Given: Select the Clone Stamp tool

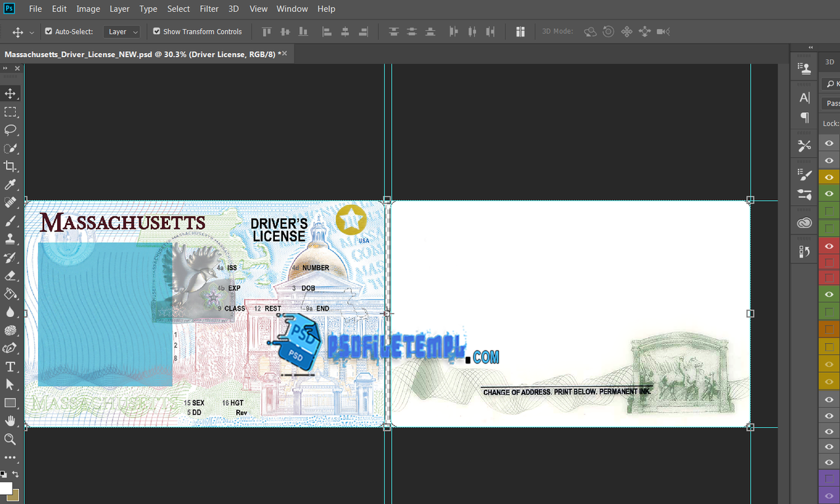Looking at the screenshot, I should (10, 239).
